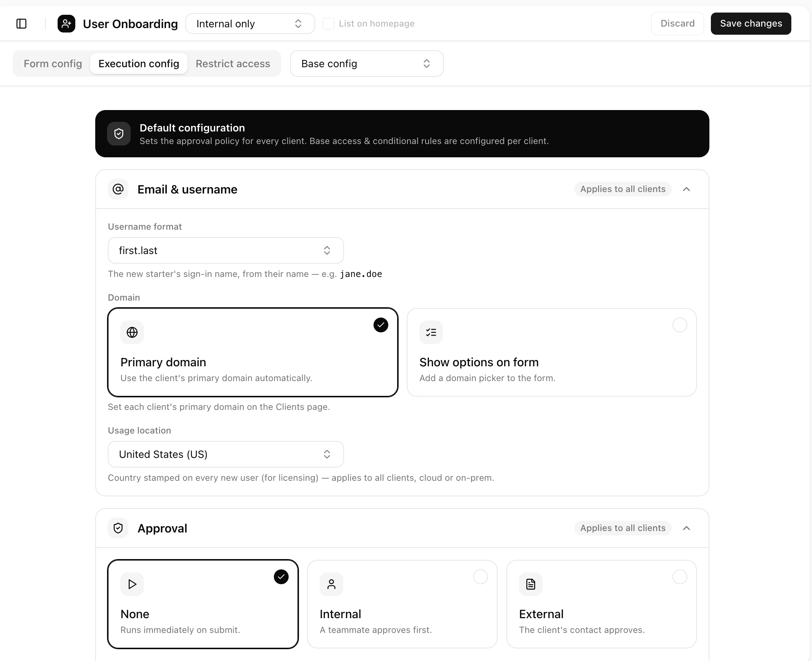Click Add a domain picker to the form text
The width and height of the screenshot is (812, 661).
pos(488,378)
